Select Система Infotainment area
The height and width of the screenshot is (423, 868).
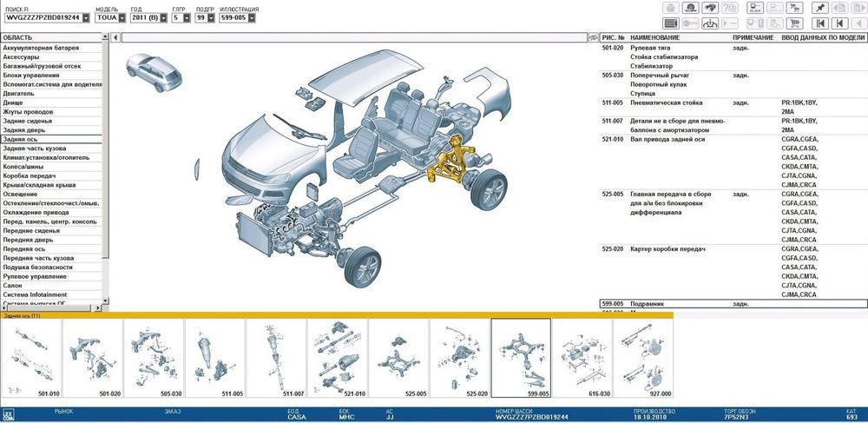point(51,294)
